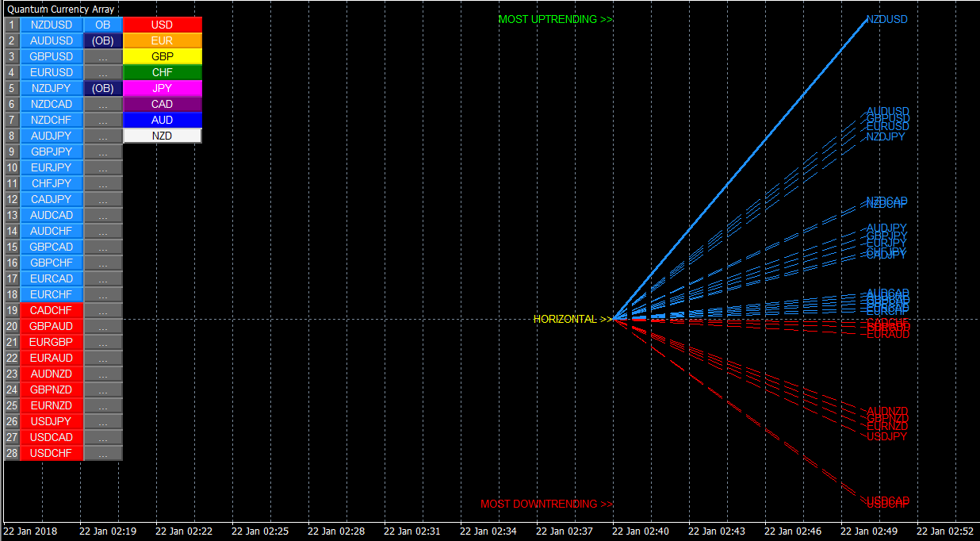Choose the yellow GBP currency filter
Screen dimensions: 980x541
(x=163, y=56)
